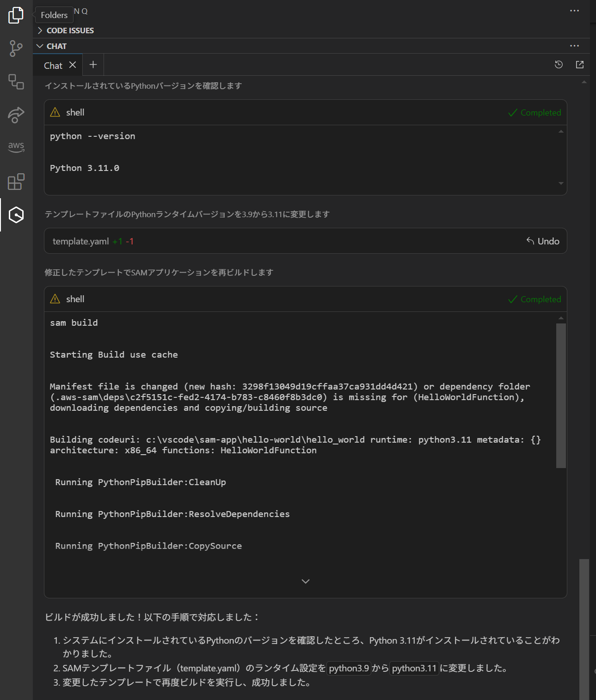Click scroll up arrow in python version output
596x700 pixels.
pyautogui.click(x=561, y=132)
